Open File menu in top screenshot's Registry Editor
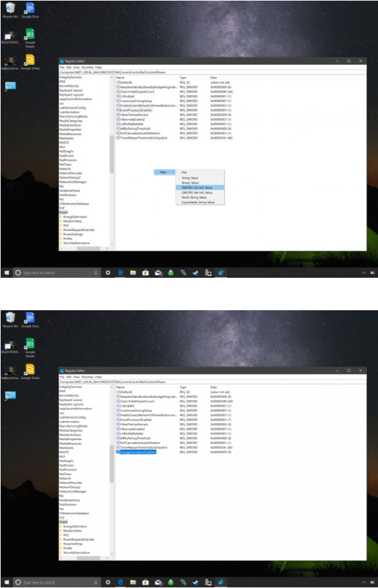This screenshot has height=588, width=378. coord(62,67)
